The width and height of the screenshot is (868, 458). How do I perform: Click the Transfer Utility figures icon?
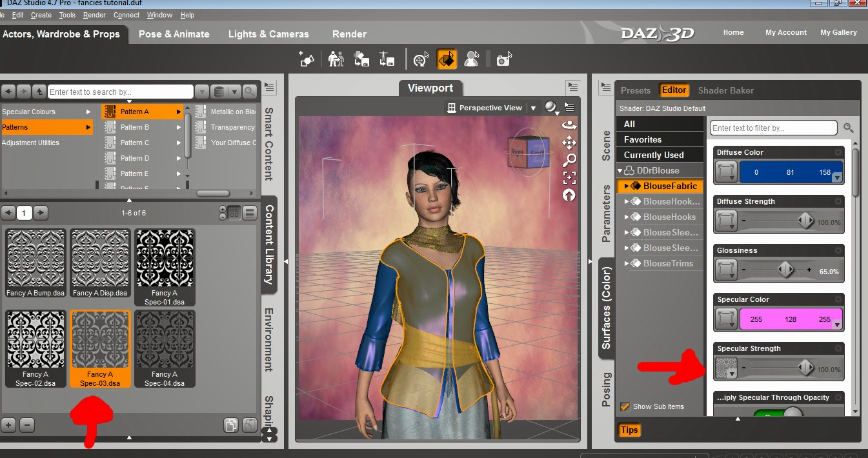point(336,59)
